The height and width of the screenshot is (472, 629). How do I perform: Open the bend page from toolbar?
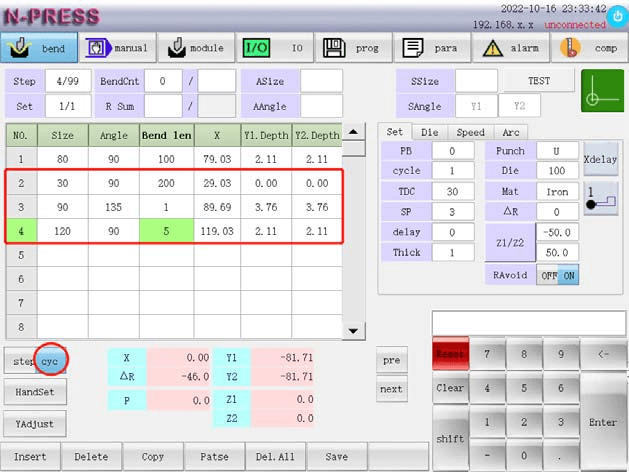coord(39,47)
